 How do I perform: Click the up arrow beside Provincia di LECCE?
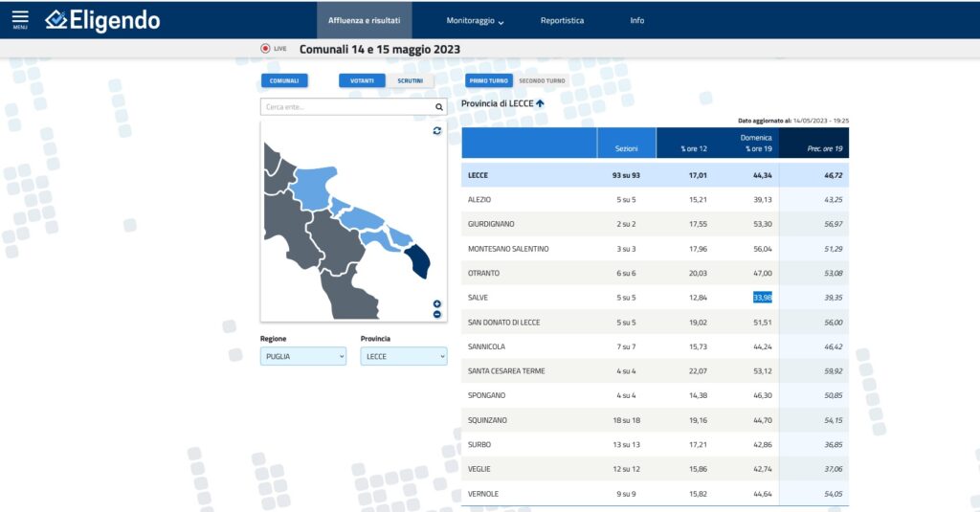(x=540, y=103)
